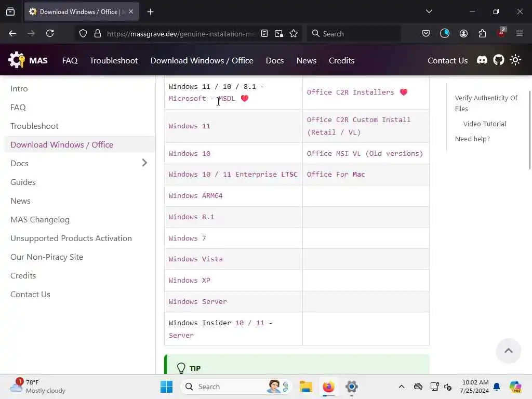
Task: Click the MSDL link
Action: pos(227,98)
